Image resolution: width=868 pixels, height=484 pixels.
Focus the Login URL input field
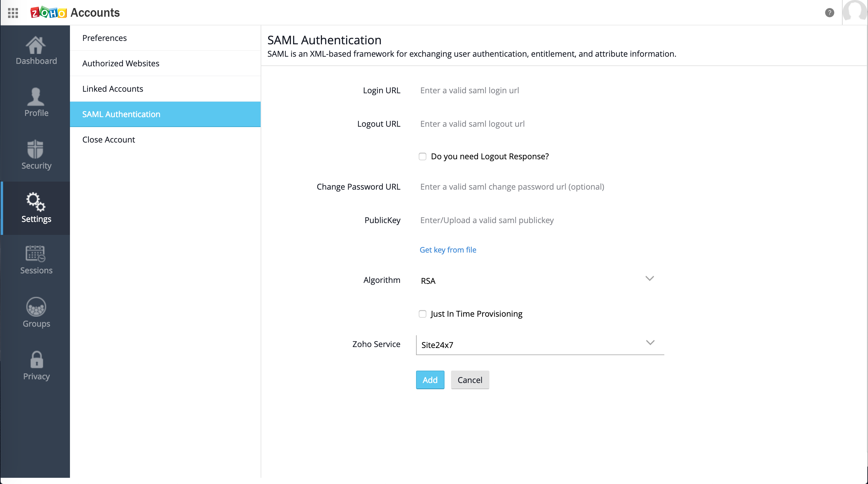coord(539,90)
